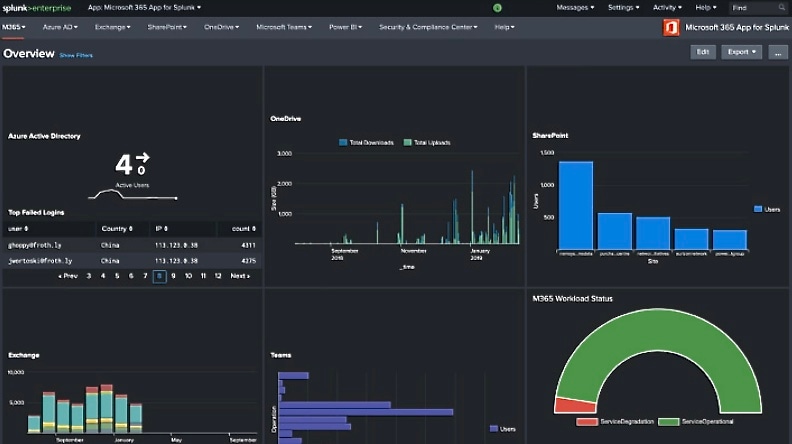The width and height of the screenshot is (792, 444).
Task: Go to failed logins page 6
Action: tap(131, 276)
